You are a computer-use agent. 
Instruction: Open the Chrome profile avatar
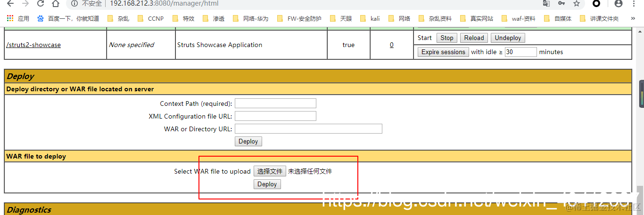619,4
